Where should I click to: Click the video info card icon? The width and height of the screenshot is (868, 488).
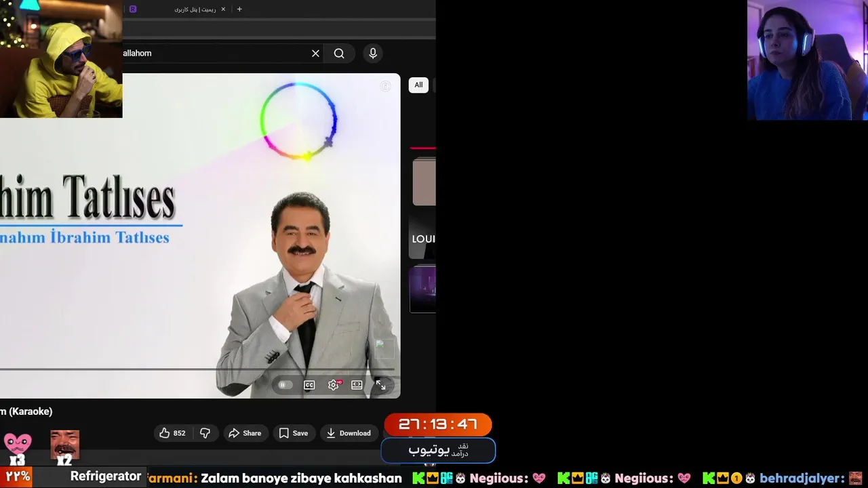385,86
